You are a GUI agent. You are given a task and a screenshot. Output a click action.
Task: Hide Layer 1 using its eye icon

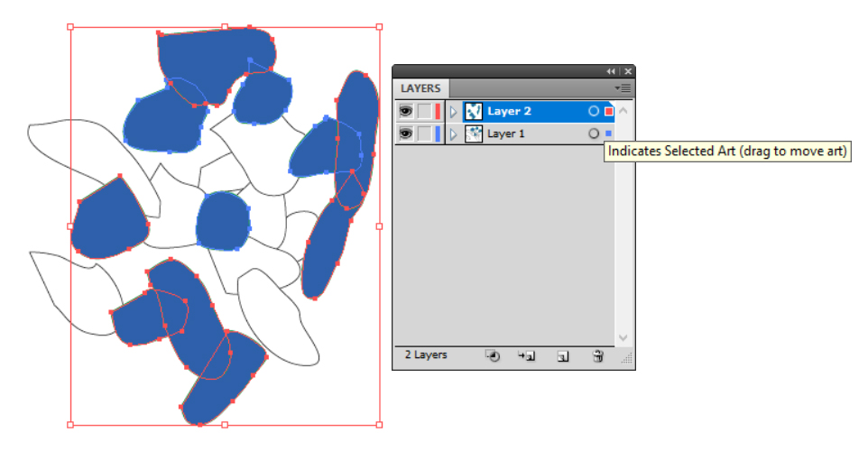point(405,133)
